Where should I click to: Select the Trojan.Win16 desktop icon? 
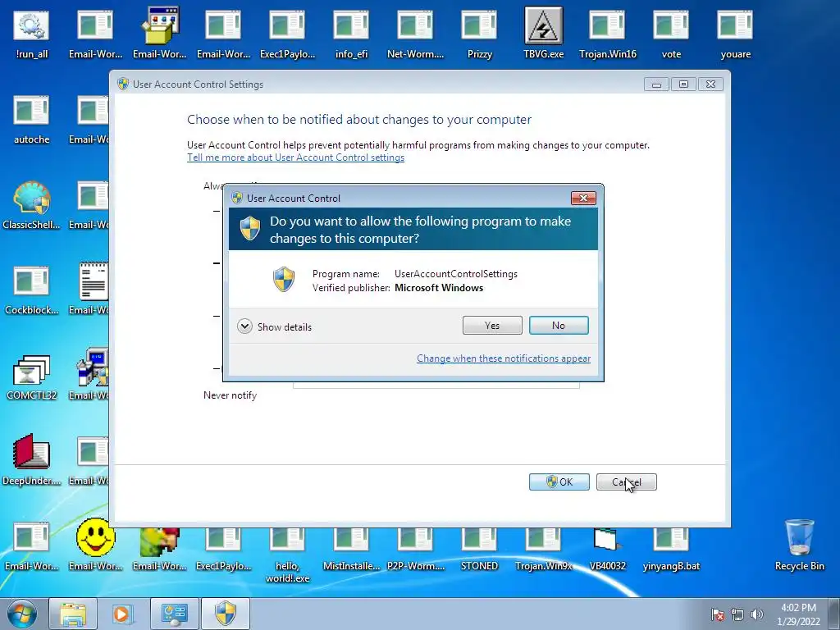click(x=608, y=34)
